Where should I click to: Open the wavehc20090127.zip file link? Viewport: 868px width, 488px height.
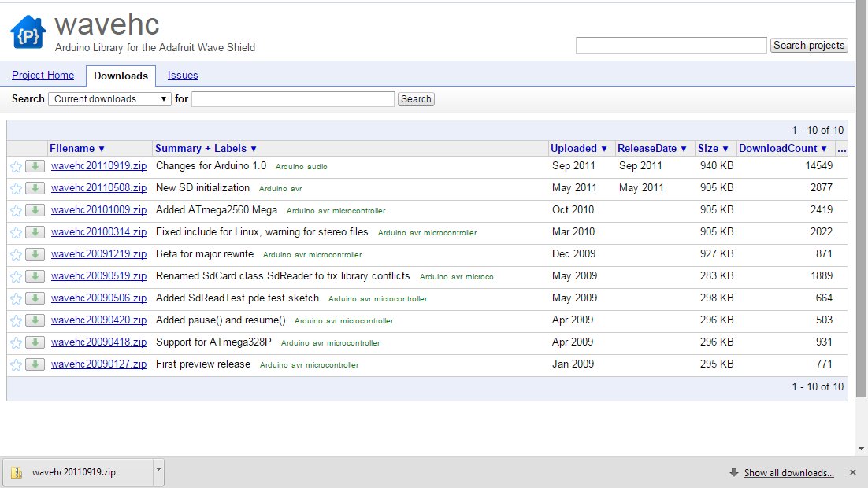coord(98,364)
